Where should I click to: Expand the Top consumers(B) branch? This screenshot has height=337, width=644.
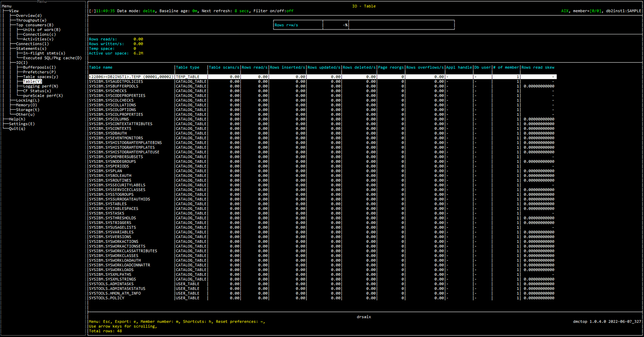(35, 25)
